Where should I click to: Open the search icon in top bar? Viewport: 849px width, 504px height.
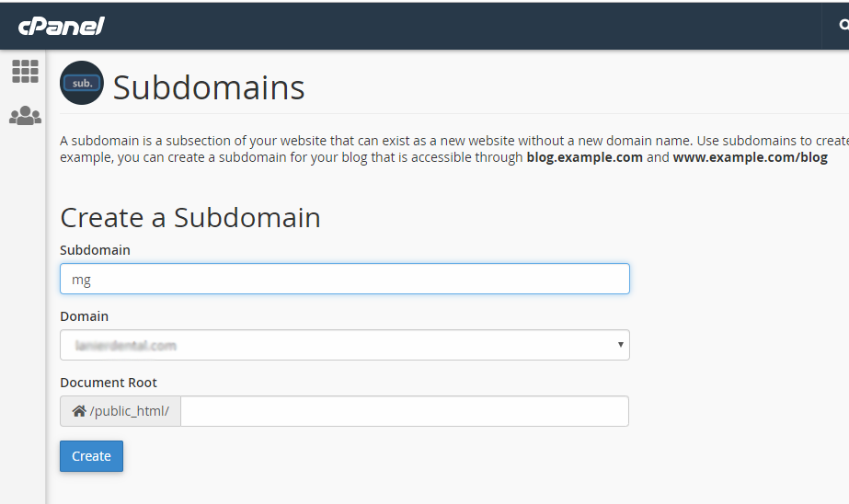click(x=843, y=25)
